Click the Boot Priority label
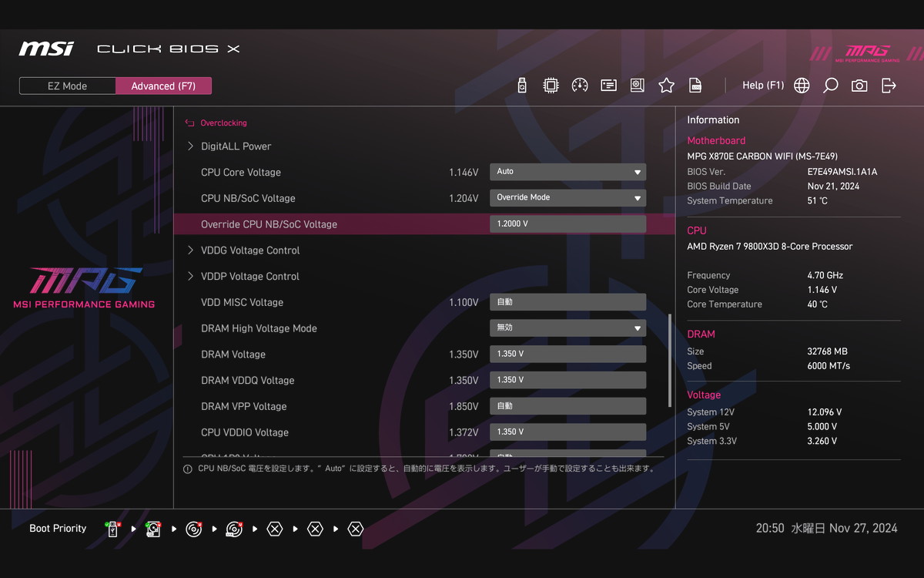This screenshot has width=924, height=578. pos(58,529)
